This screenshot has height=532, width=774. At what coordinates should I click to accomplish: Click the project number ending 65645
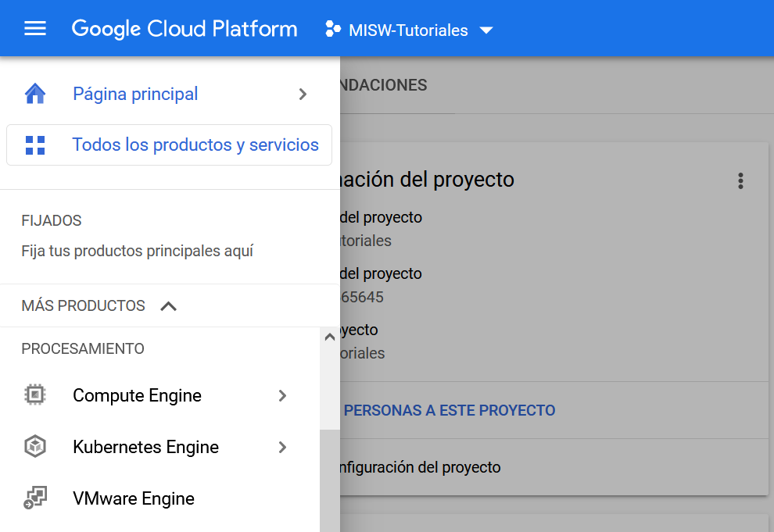pyautogui.click(x=362, y=297)
